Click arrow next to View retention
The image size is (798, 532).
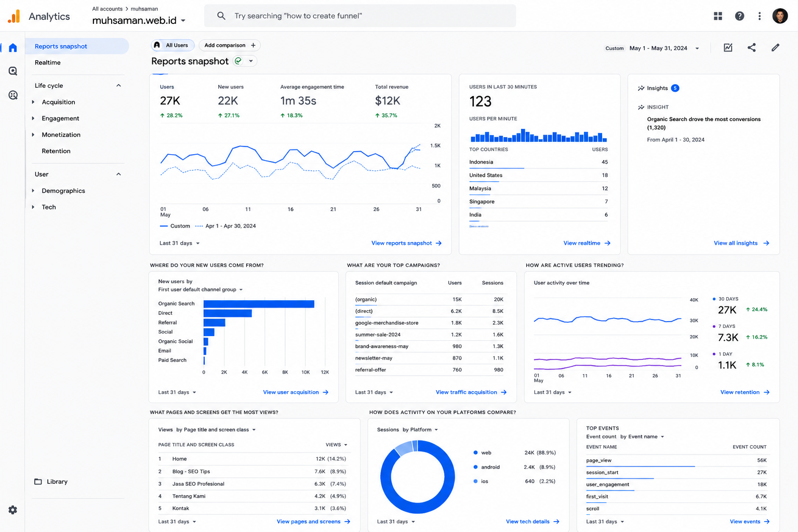[766, 392]
